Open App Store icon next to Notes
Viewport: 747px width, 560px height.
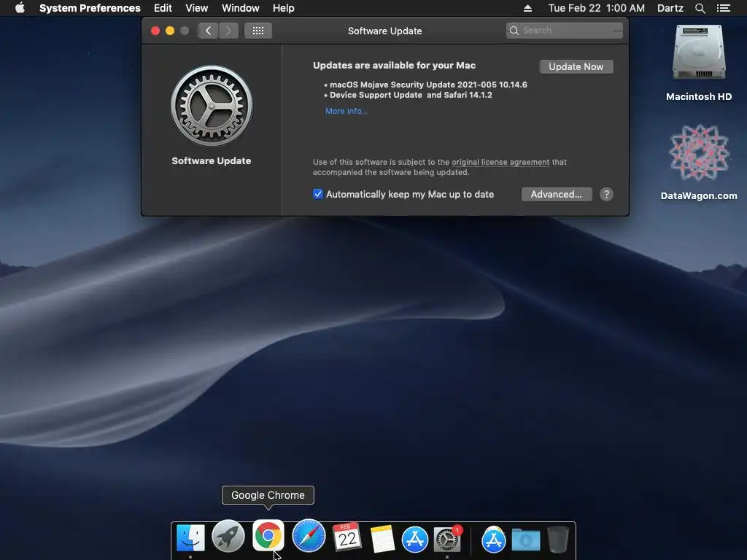coord(415,540)
